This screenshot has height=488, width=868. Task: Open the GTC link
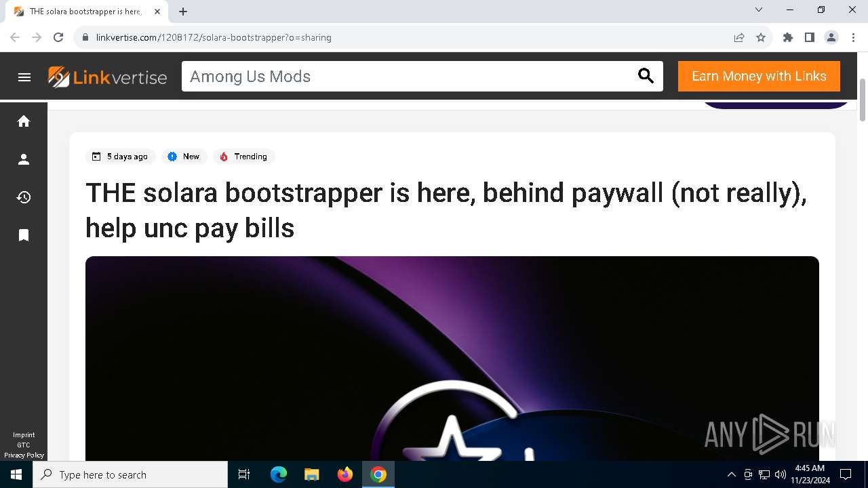24,445
